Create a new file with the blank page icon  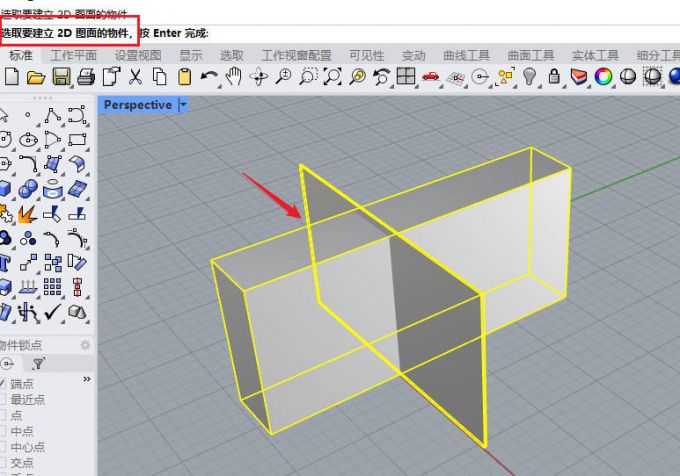click(x=12, y=77)
